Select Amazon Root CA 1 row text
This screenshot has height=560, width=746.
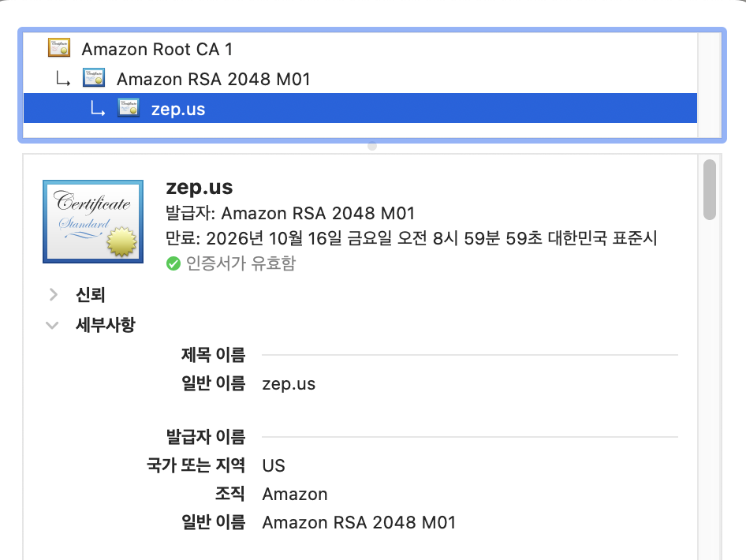coord(157,49)
